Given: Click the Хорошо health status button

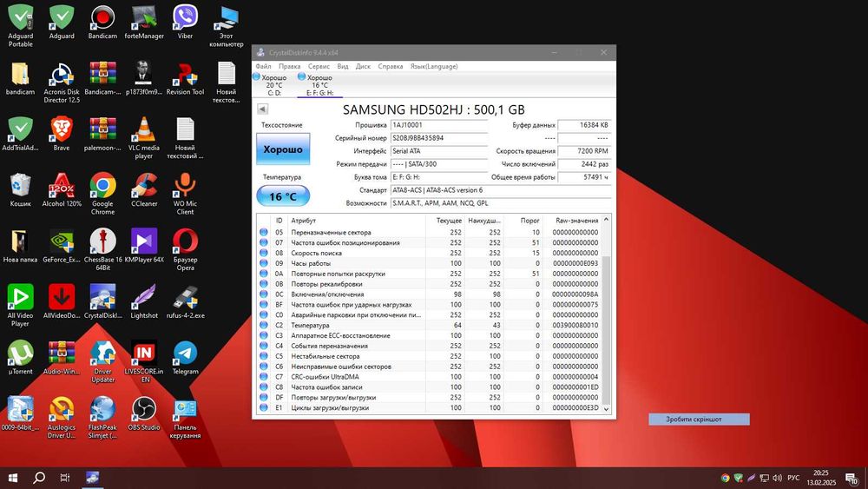Looking at the screenshot, I should [283, 149].
